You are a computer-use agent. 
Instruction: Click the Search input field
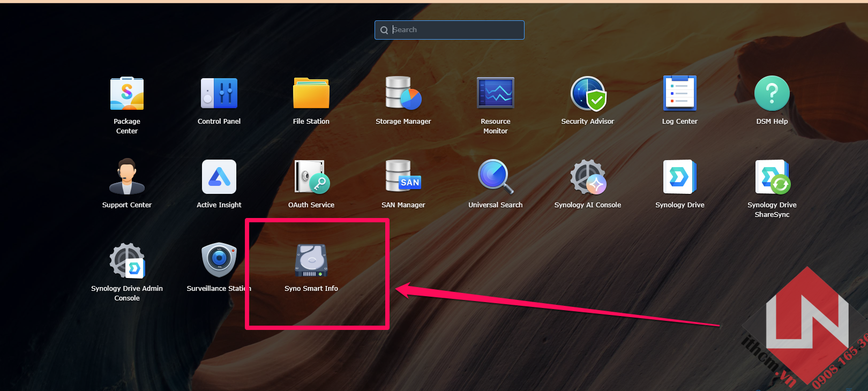pyautogui.click(x=450, y=30)
